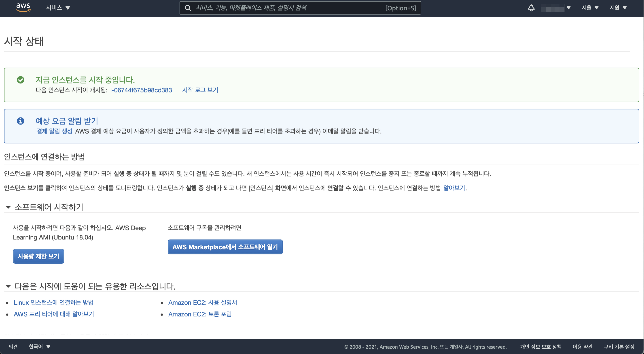Click the blue info circle icon
Image resolution: width=644 pixels, height=354 pixels.
(x=21, y=121)
